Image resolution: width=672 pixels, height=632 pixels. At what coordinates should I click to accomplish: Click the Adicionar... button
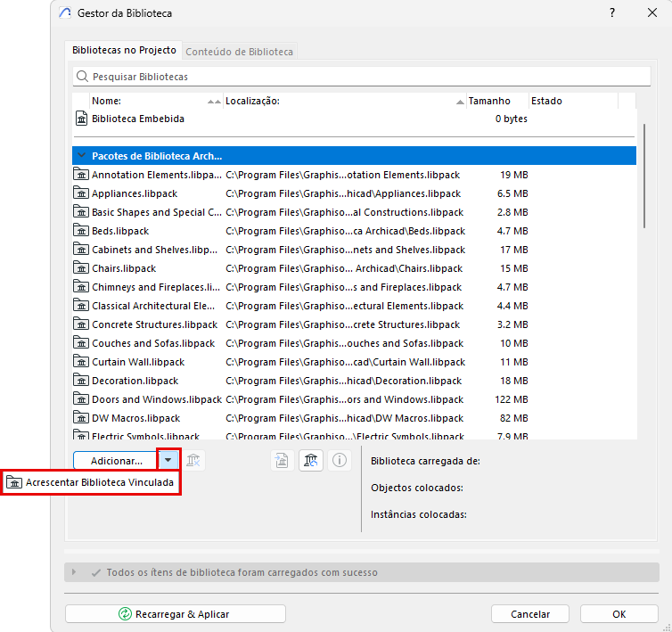pyautogui.click(x=116, y=461)
